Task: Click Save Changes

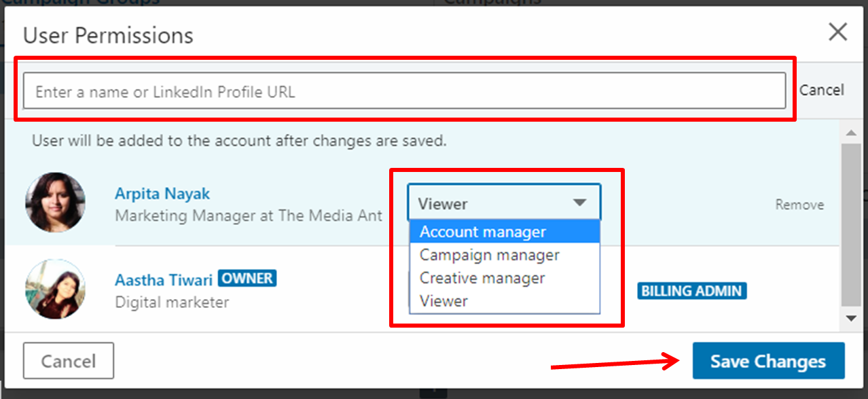Action: [768, 361]
